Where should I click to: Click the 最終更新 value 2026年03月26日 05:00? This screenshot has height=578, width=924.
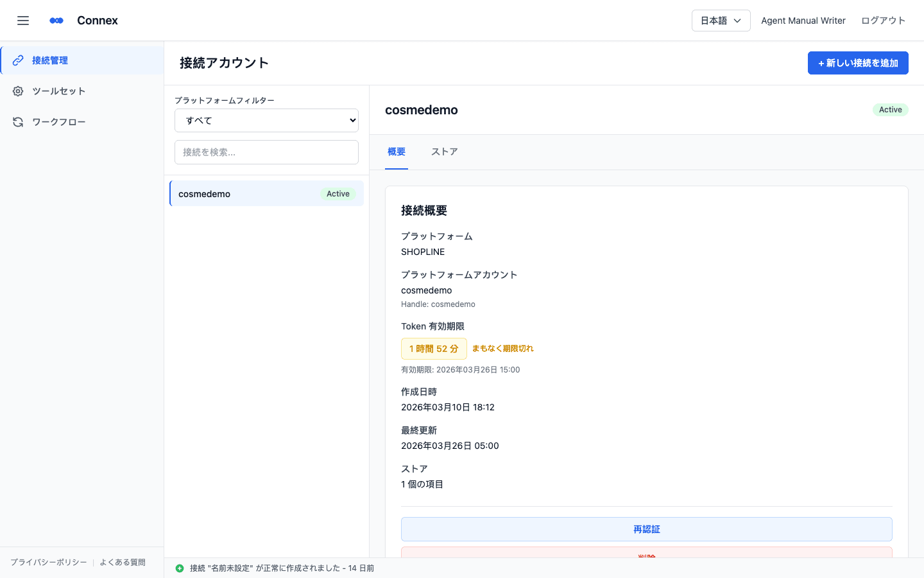click(450, 446)
